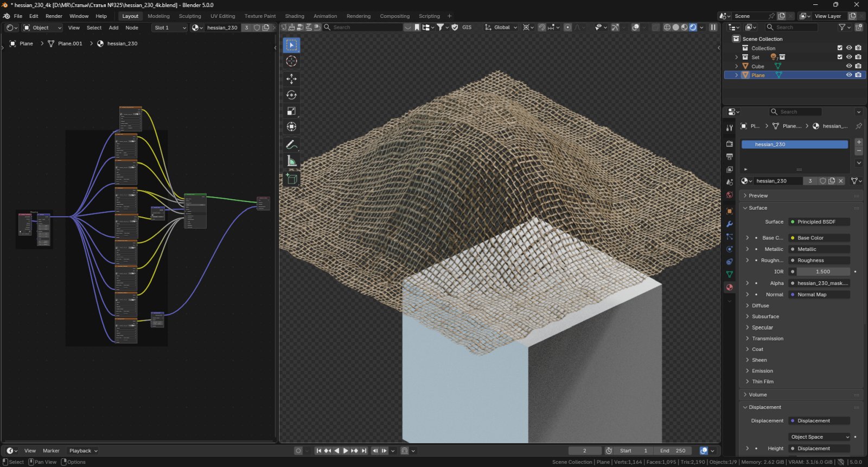
Task: Select the hessian_230 material slot
Action: click(794, 144)
